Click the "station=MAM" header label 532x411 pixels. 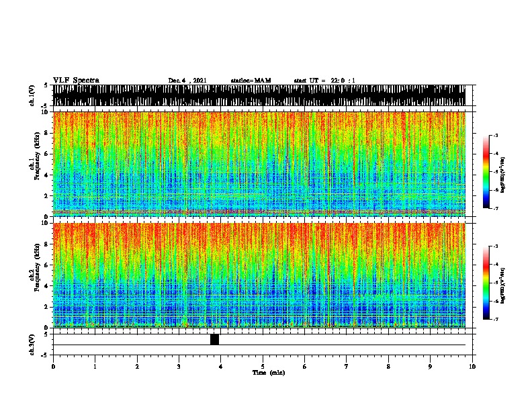(x=251, y=81)
